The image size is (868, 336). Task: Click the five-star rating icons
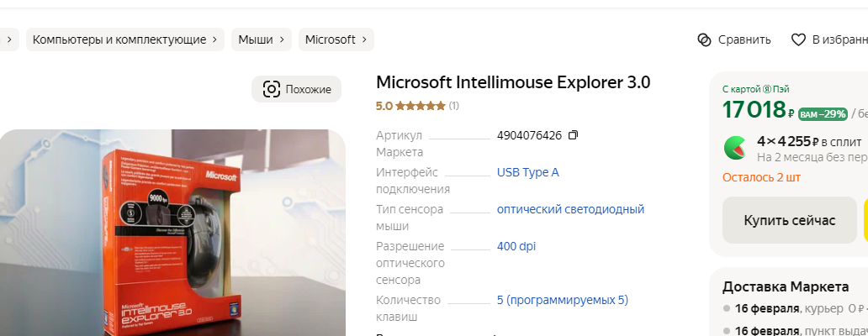pyautogui.click(x=421, y=106)
